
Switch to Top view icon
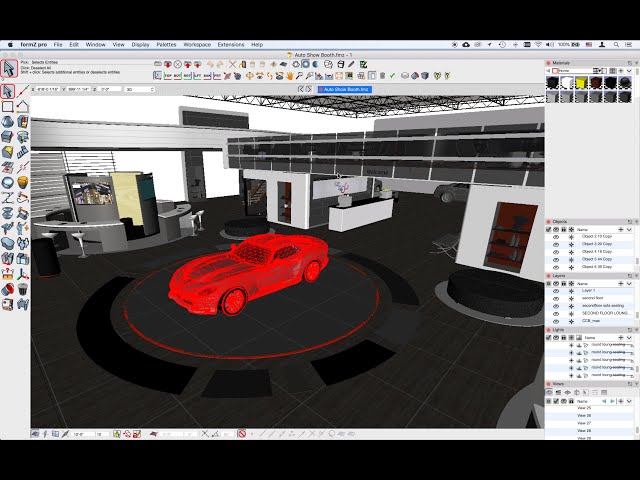pyautogui.click(x=168, y=76)
